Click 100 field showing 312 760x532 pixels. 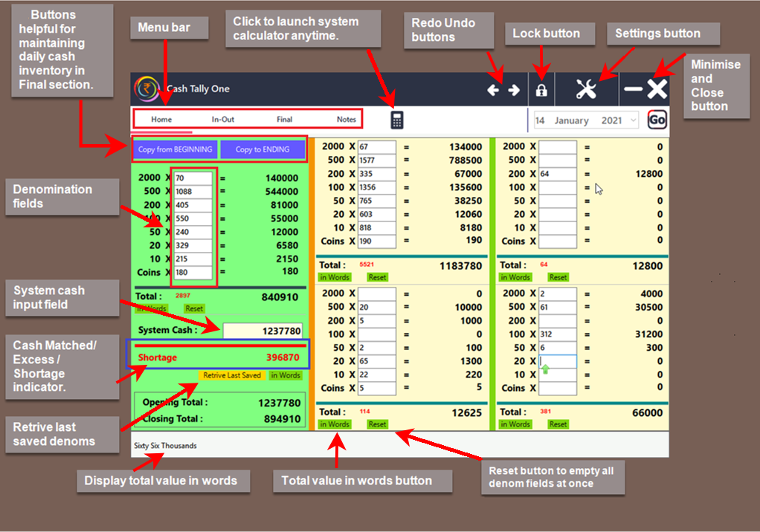pos(558,334)
